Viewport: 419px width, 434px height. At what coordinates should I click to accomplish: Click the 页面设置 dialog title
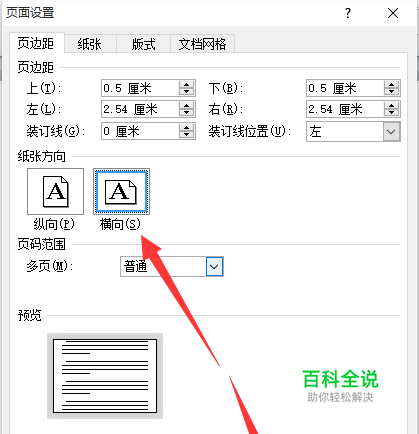(30, 13)
